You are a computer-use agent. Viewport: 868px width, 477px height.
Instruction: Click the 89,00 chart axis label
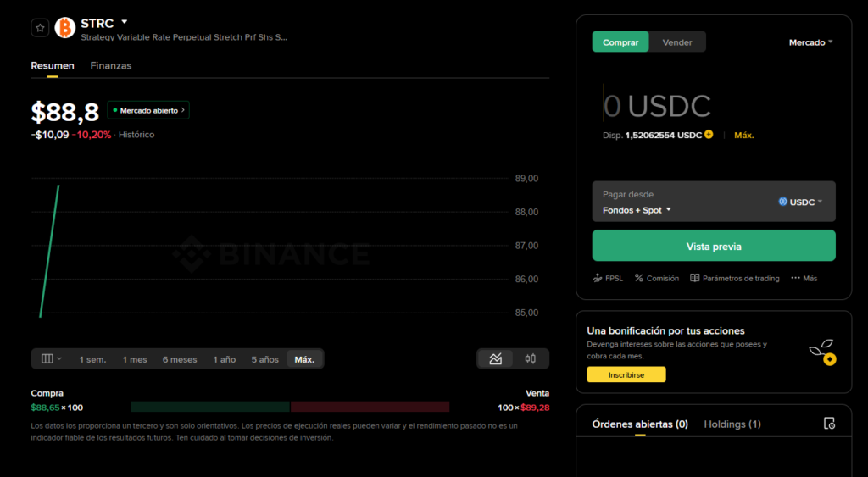526,179
